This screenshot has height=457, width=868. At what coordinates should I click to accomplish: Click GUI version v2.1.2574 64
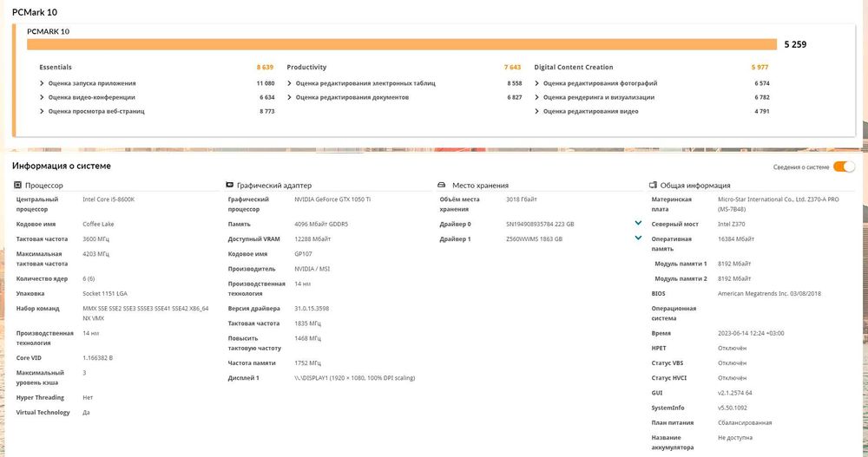point(734,393)
